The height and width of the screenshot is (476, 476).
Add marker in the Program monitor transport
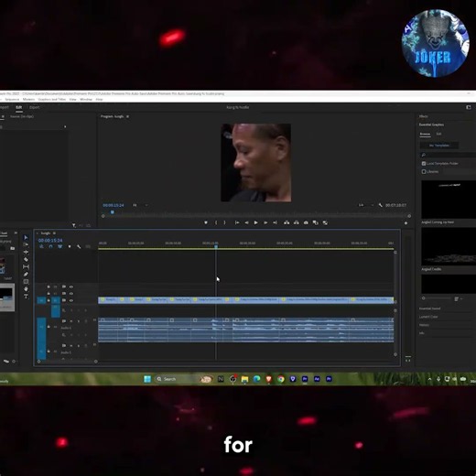tap(206, 222)
